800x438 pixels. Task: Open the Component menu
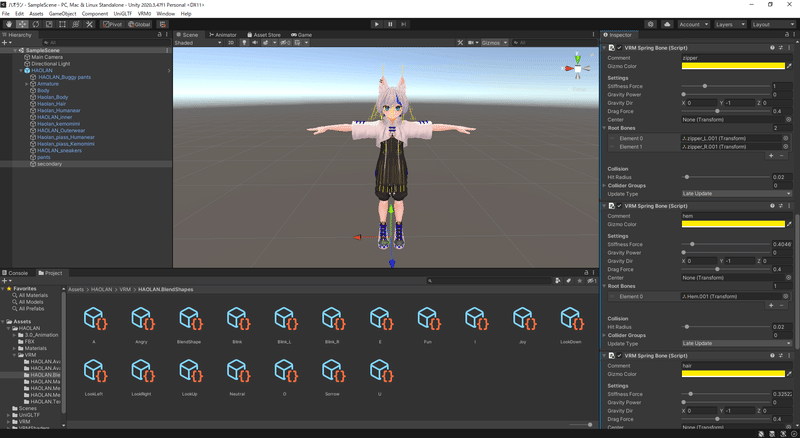[95, 14]
